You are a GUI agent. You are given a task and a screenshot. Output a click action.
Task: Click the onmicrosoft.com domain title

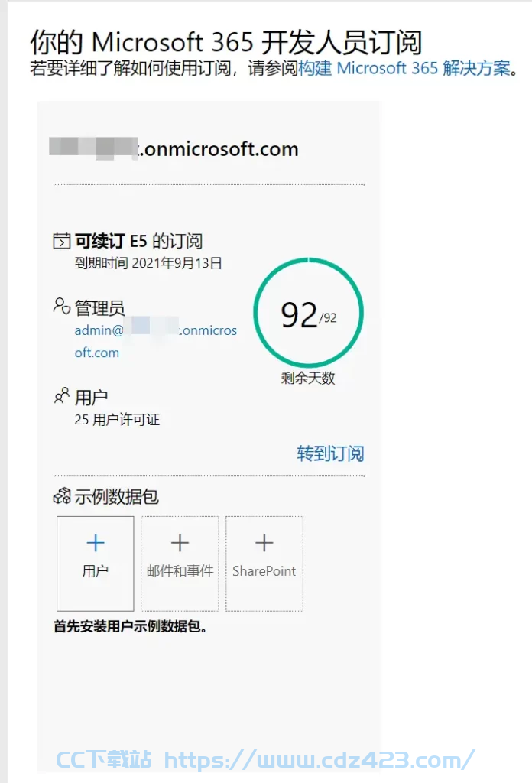[x=174, y=149]
